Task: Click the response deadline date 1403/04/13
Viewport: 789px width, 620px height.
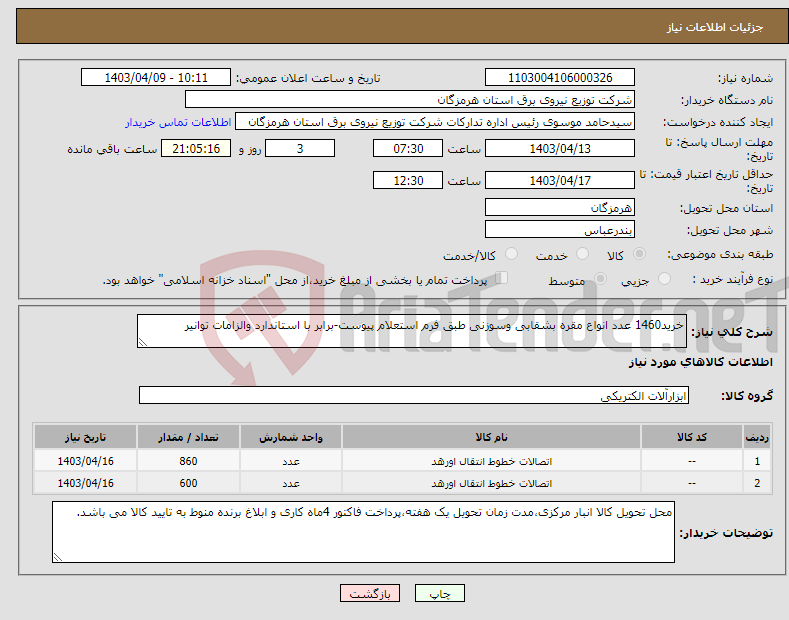Action: [x=560, y=148]
